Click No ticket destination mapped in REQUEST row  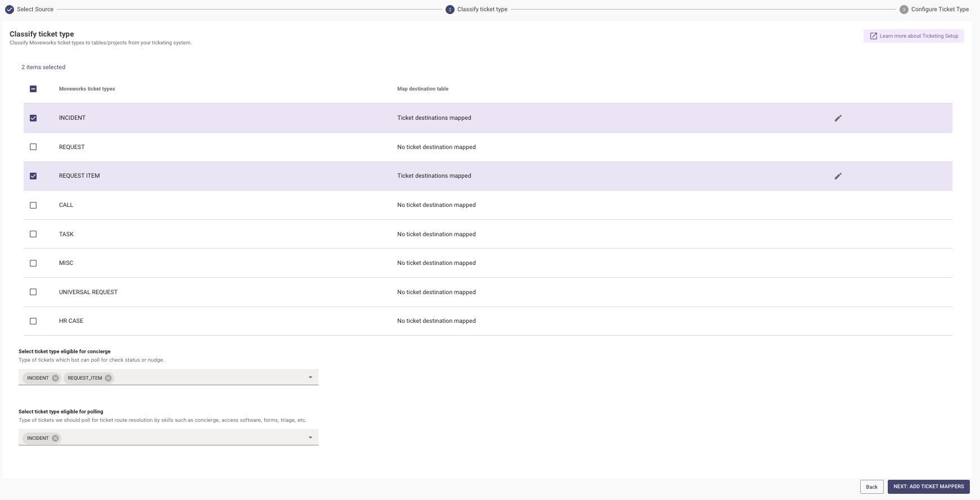pyautogui.click(x=437, y=147)
